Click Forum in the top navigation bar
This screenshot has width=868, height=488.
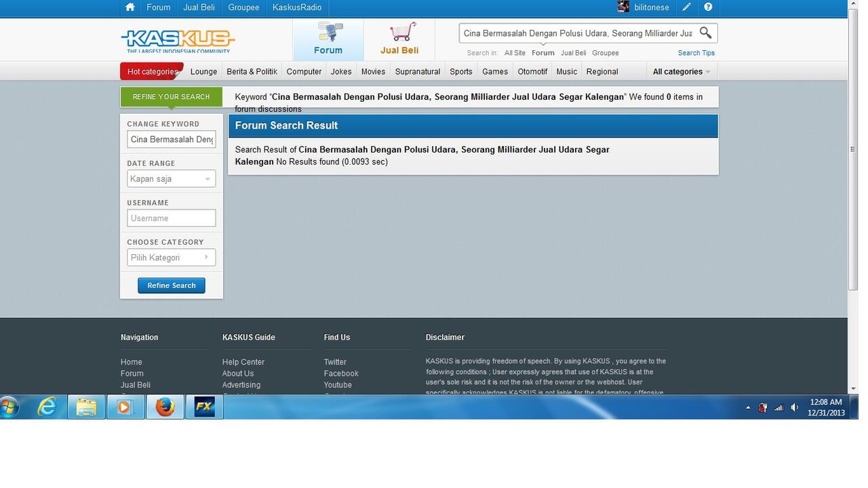[x=159, y=7]
